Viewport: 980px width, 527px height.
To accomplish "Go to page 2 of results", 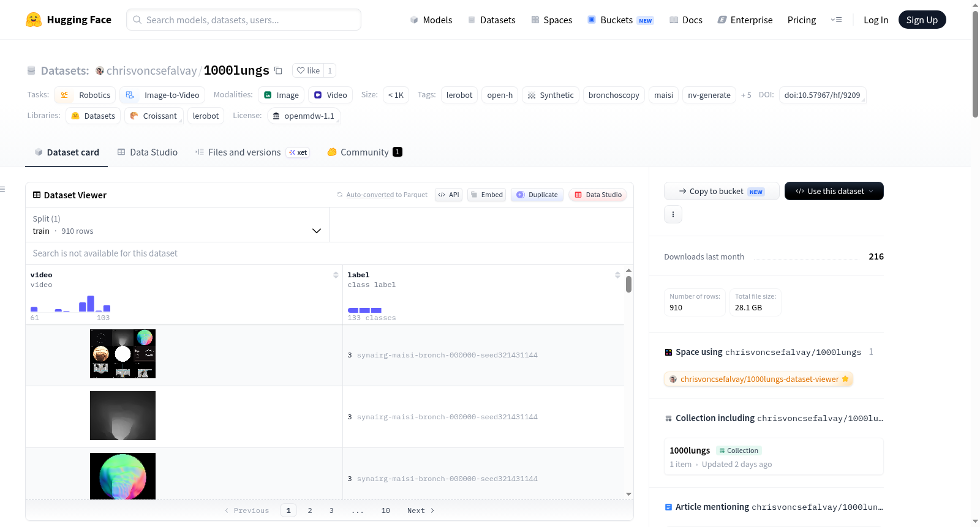I will [x=310, y=510].
